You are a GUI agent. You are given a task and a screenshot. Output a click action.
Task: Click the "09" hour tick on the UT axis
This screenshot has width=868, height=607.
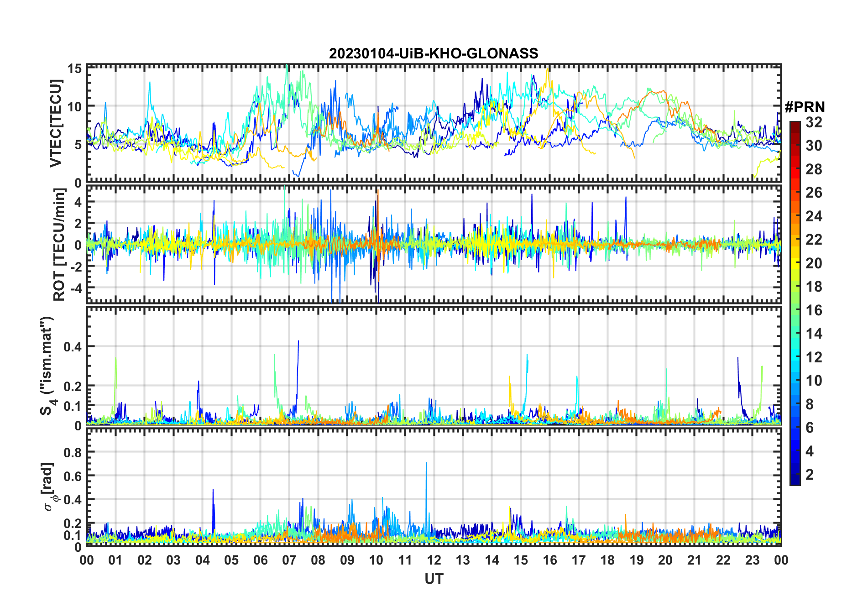[347, 560]
